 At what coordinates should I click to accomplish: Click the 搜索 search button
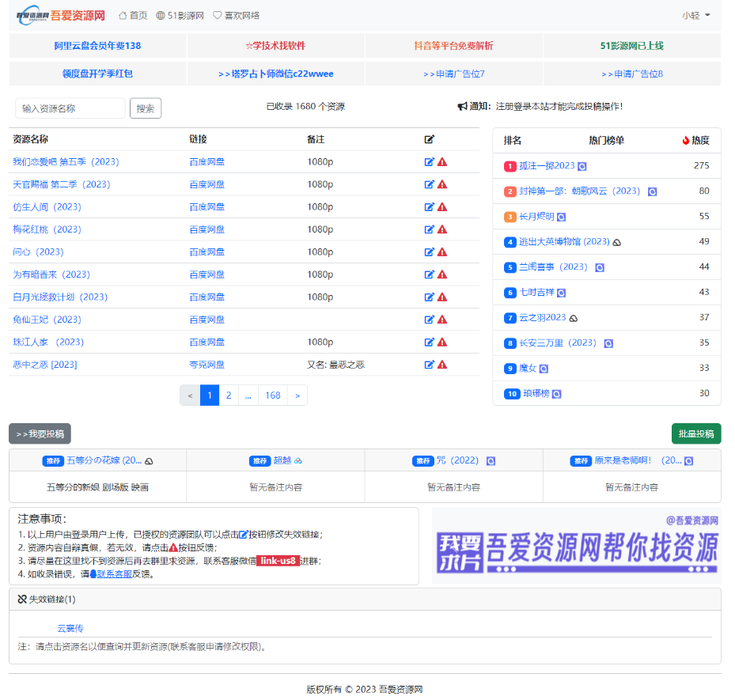[146, 108]
